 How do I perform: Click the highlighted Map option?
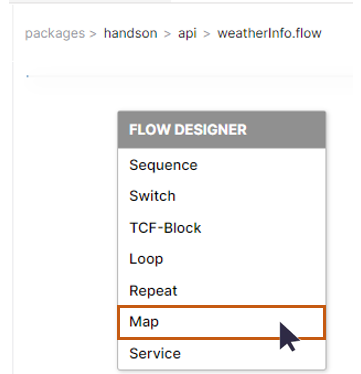coord(222,322)
